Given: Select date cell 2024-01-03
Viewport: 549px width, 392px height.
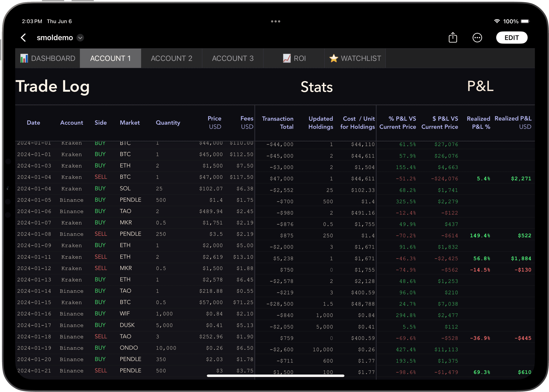Looking at the screenshot, I should click(x=34, y=166).
